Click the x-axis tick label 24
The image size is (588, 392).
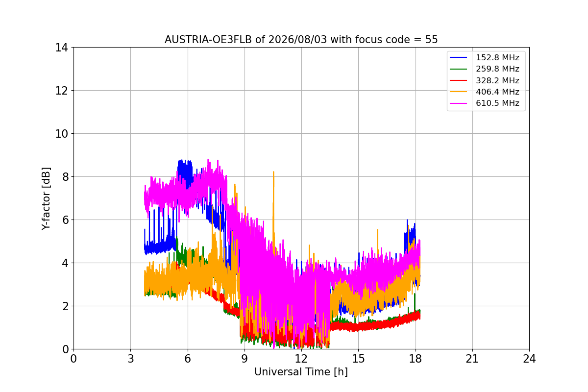click(x=529, y=359)
